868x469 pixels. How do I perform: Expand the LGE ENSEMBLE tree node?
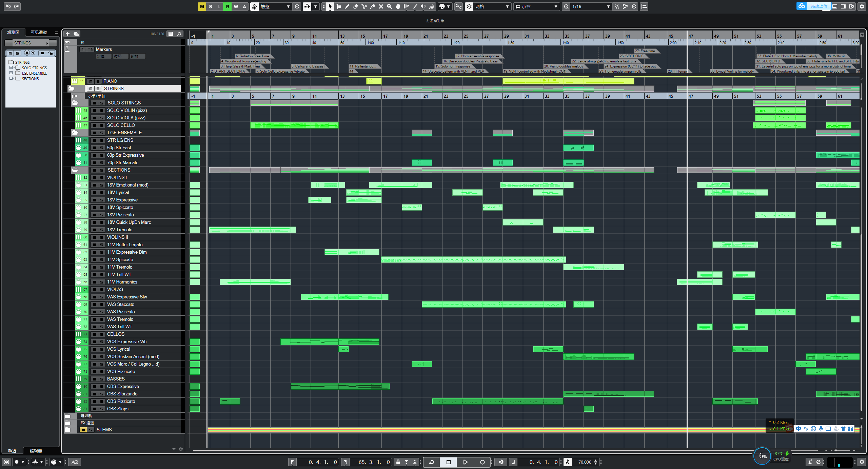click(x=11, y=73)
